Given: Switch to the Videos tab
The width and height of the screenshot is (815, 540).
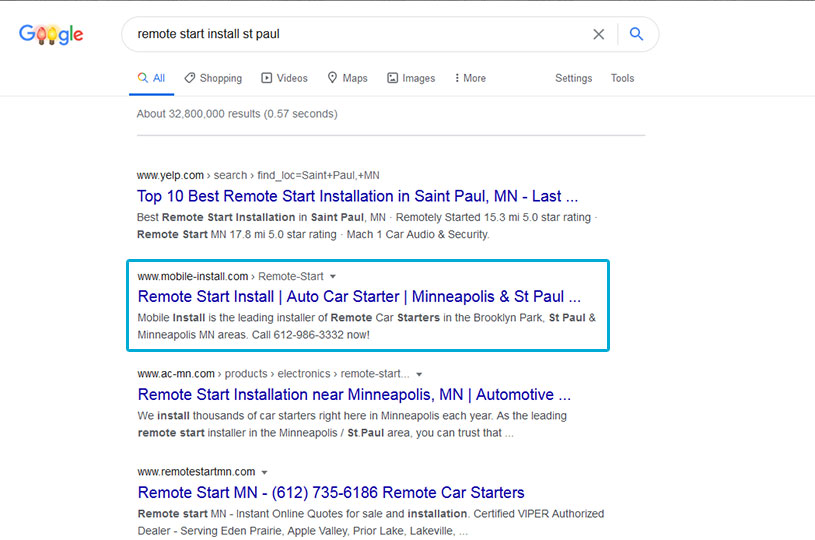Looking at the screenshot, I should click(284, 78).
